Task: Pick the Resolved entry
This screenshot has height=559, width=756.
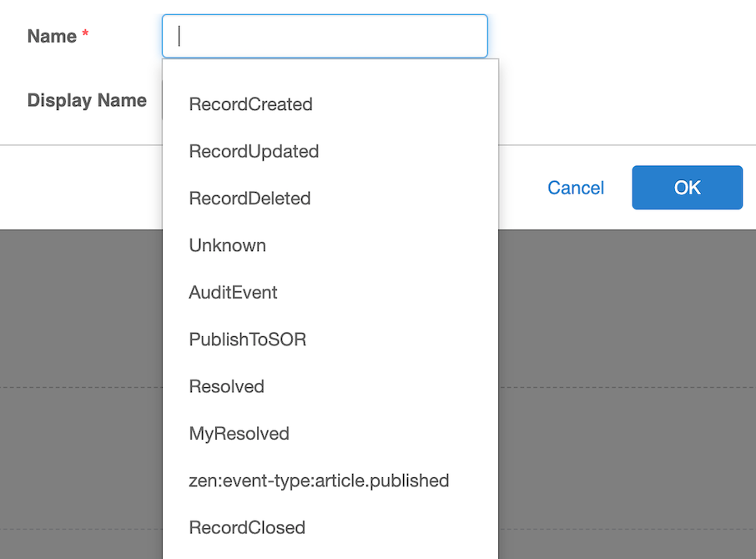Action: (x=330, y=386)
